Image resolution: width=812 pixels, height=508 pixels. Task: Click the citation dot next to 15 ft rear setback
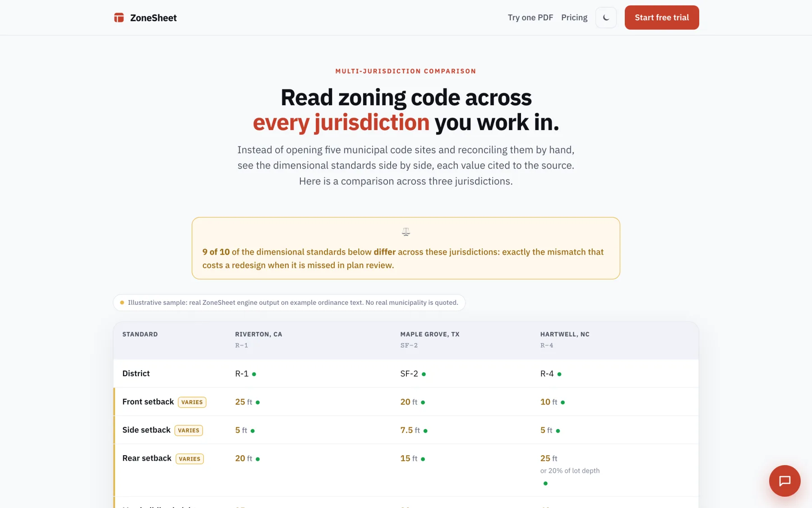(x=423, y=459)
